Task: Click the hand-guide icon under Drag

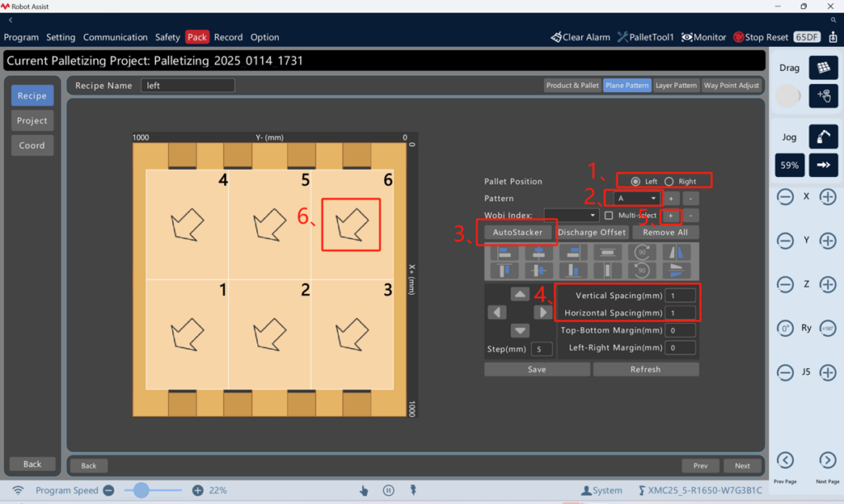Action: click(823, 96)
